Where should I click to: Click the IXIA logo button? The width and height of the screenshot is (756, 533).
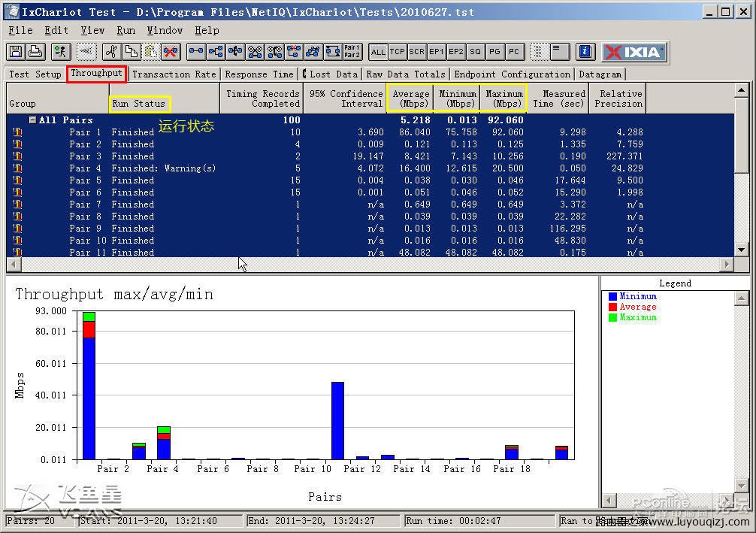[x=634, y=52]
